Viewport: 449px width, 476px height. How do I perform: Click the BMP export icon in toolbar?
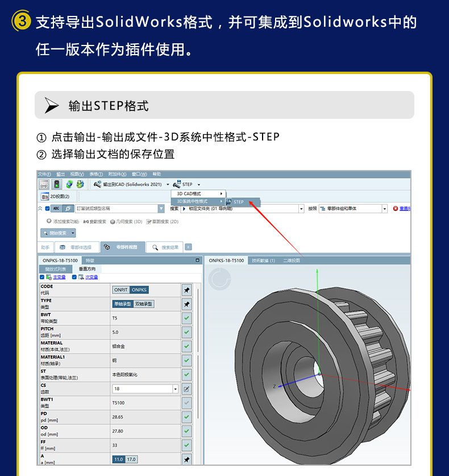[43, 184]
